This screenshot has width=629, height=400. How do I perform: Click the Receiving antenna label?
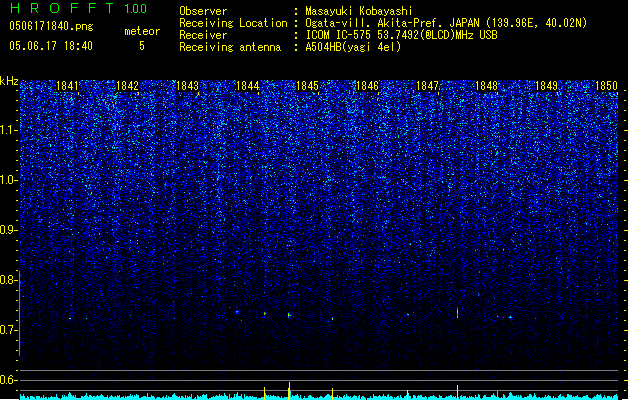230,47
